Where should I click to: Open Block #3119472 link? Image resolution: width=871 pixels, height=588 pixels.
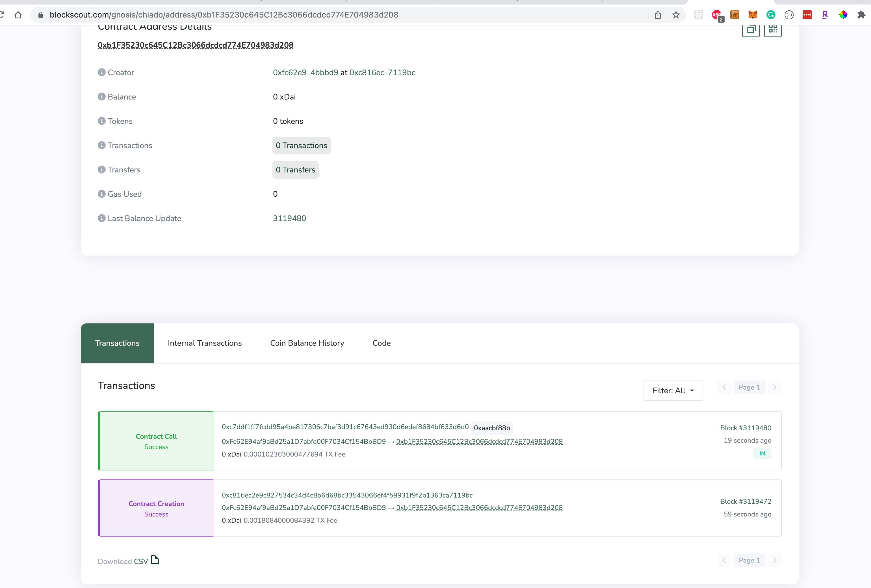[x=746, y=501]
